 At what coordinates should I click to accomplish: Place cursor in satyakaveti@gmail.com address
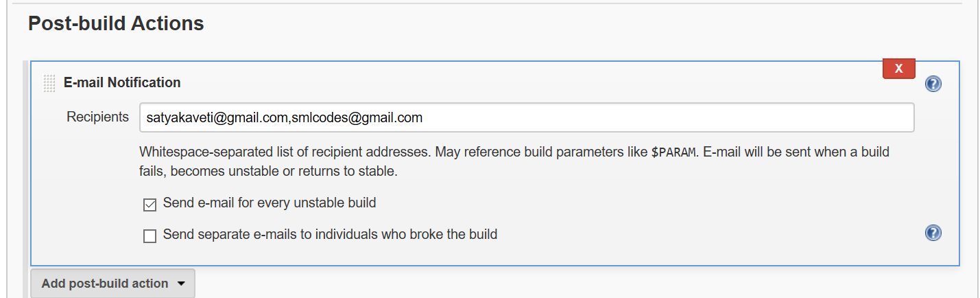(x=216, y=117)
